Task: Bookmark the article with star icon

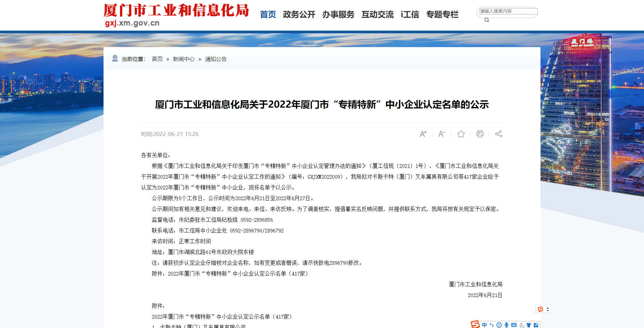Action: [461, 134]
